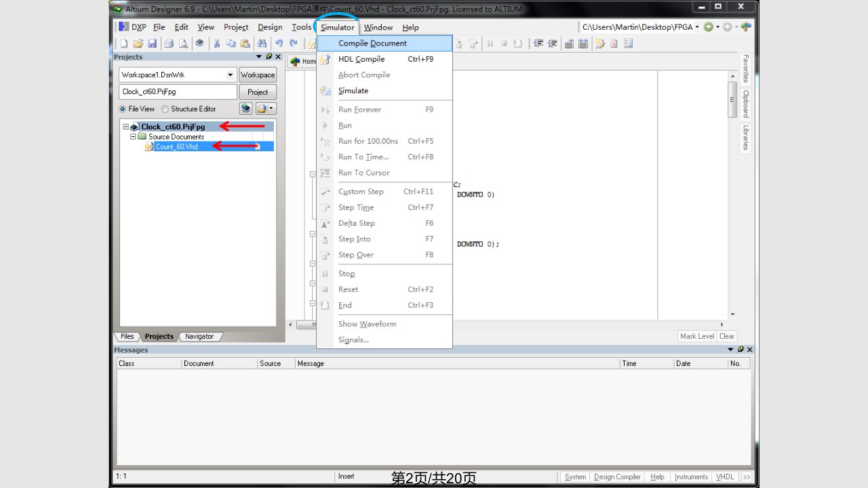Click the Print Preview icon

point(183,43)
